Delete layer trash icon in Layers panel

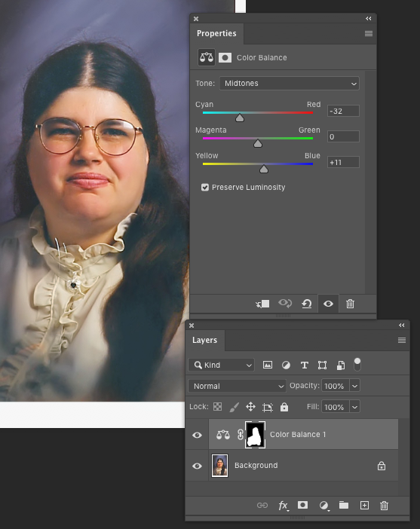click(384, 506)
